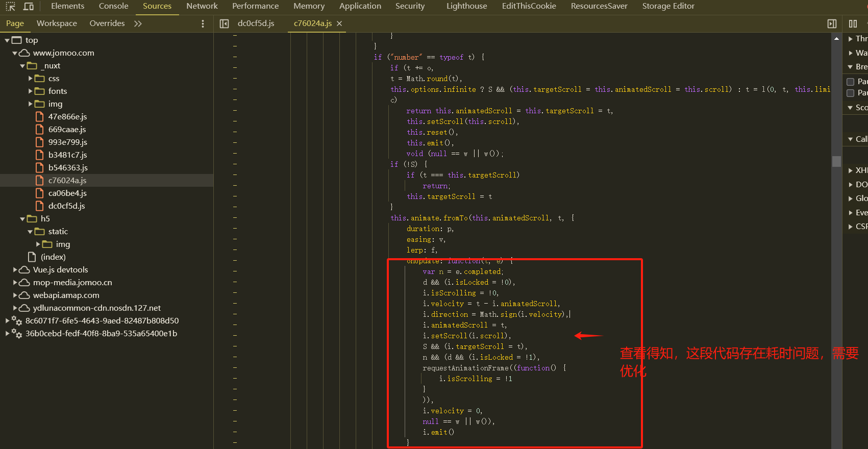The height and width of the screenshot is (449, 868).
Task: Open the navigator three-dot menu
Action: tap(203, 23)
